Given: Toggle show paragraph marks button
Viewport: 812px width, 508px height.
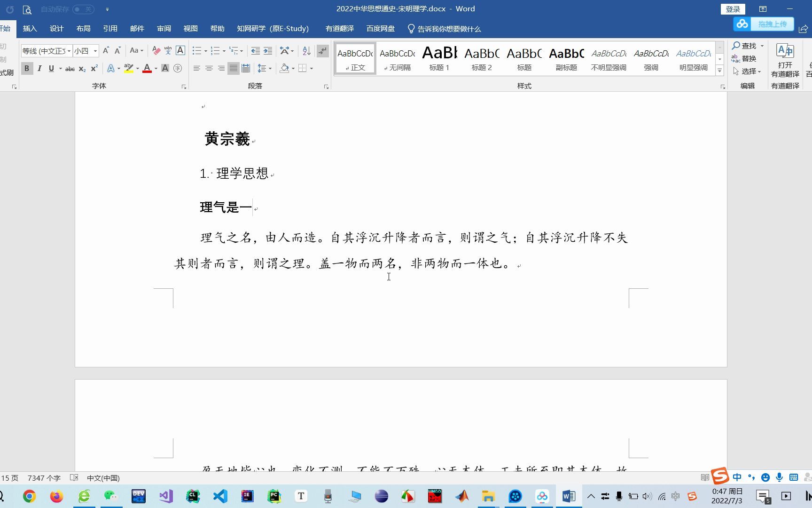Looking at the screenshot, I should (322, 50).
